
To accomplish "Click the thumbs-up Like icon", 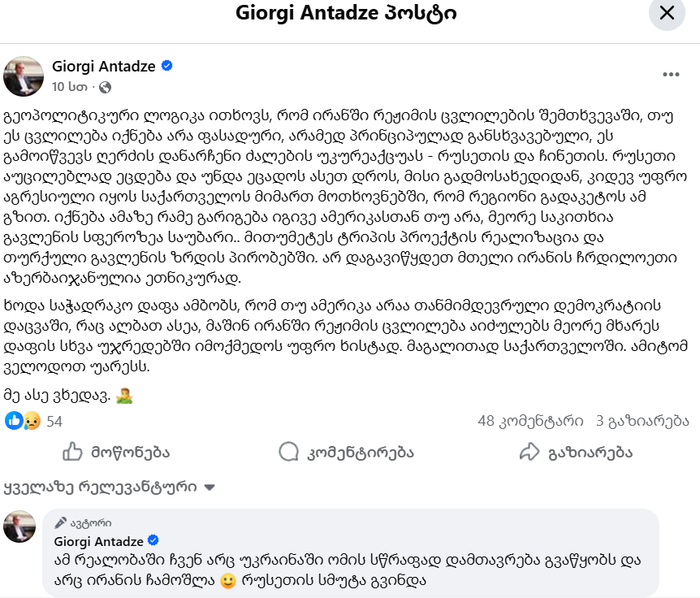I will pyautogui.click(x=73, y=452).
